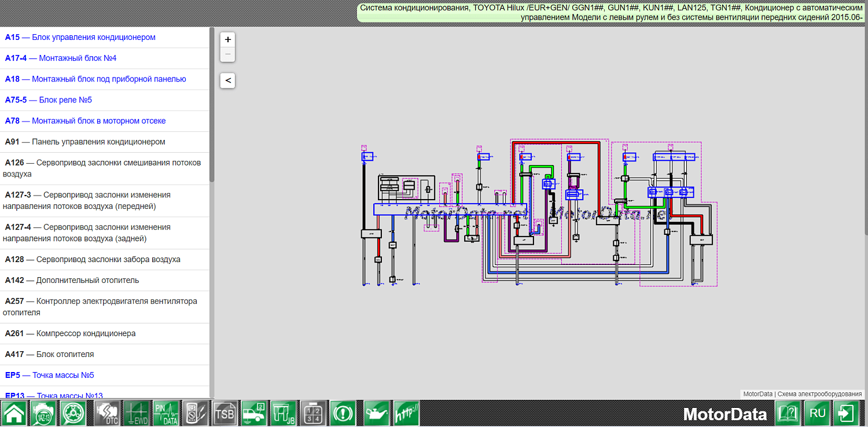Open the RU language selector
The width and height of the screenshot is (868, 427).
818,414
